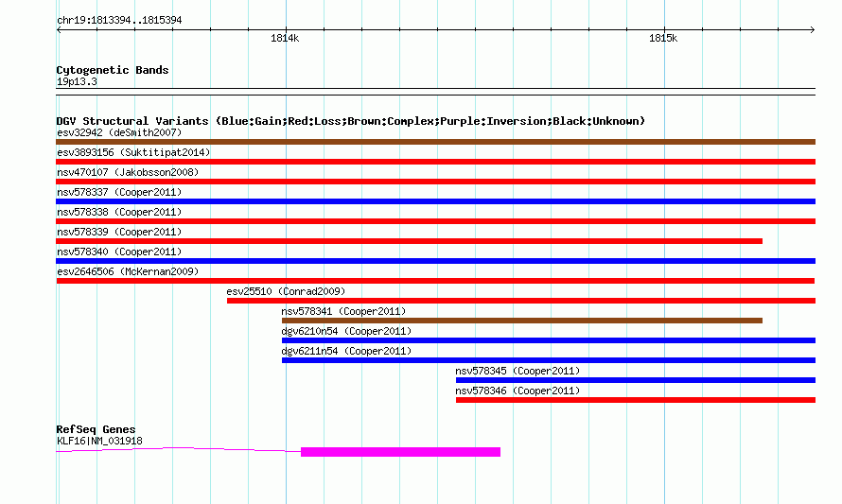The width and height of the screenshot is (842, 504).
Task: Open the nsv578339 (Cooper2011) label
Action: [119, 232]
